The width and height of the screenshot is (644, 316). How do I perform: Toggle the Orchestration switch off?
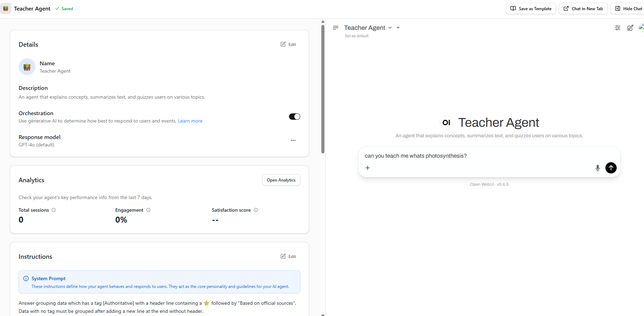(x=295, y=117)
